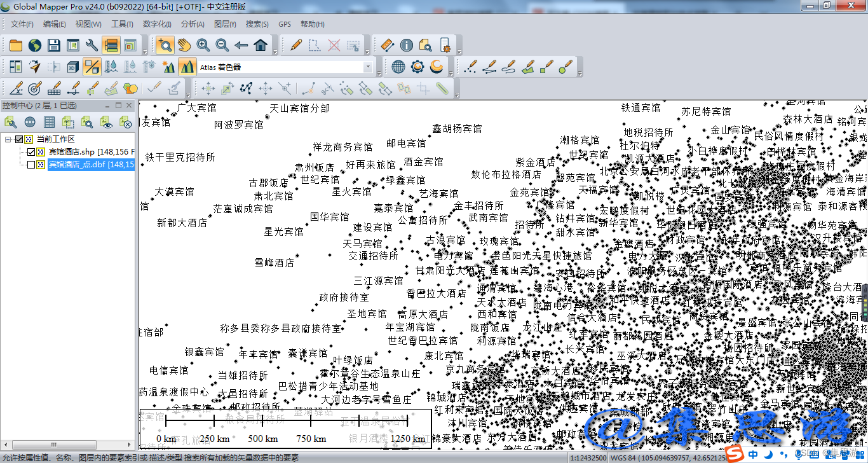The width and height of the screenshot is (868, 463).
Task: Collapse the 当前工作区 tree node
Action: 8,139
